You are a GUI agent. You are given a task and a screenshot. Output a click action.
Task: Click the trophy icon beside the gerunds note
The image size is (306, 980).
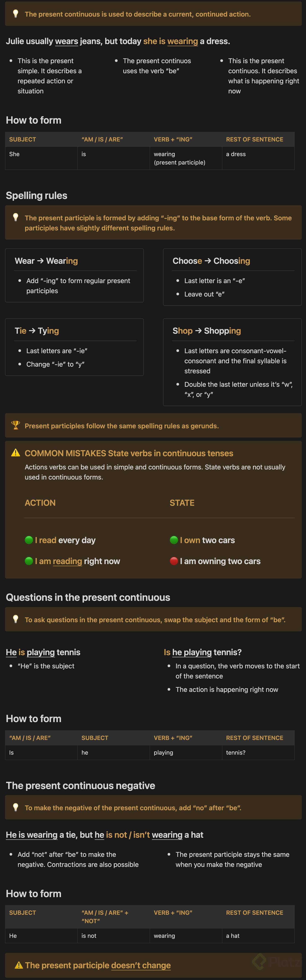click(x=16, y=425)
